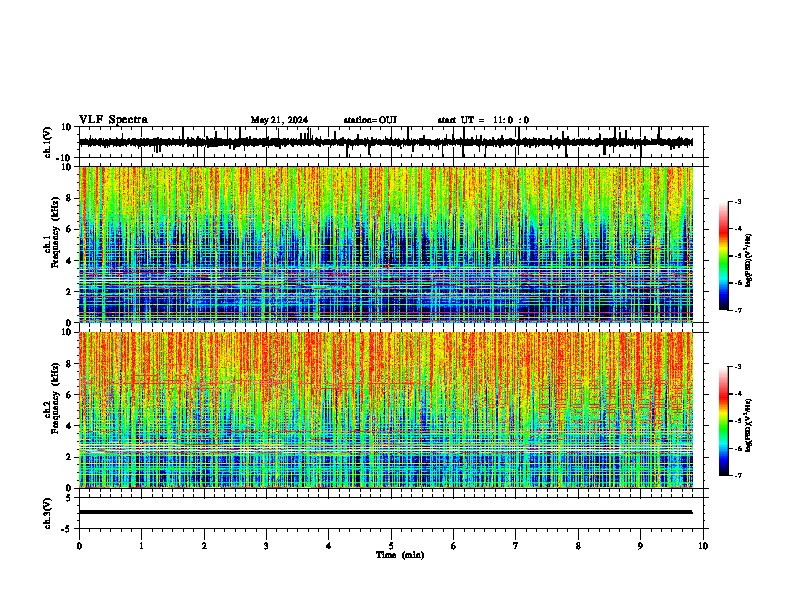Select the "start UT = 11:0 :0" text
The width and height of the screenshot is (792, 612).
tap(483, 120)
